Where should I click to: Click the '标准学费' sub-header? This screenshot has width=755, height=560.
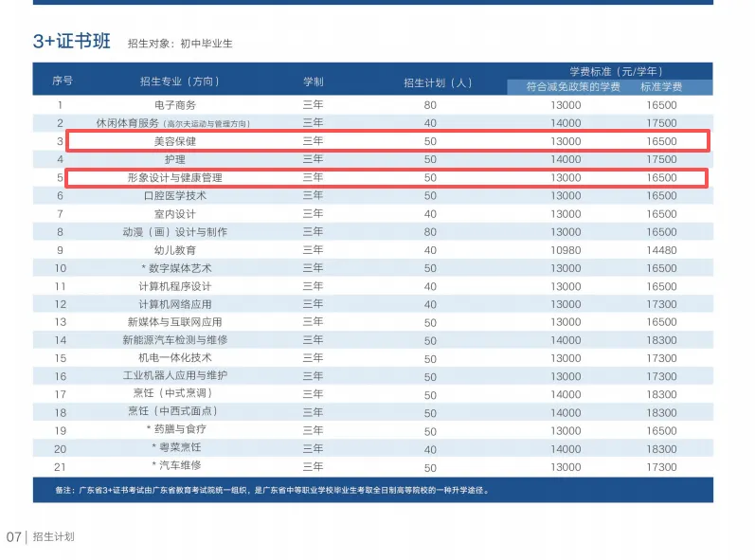pyautogui.click(x=661, y=87)
